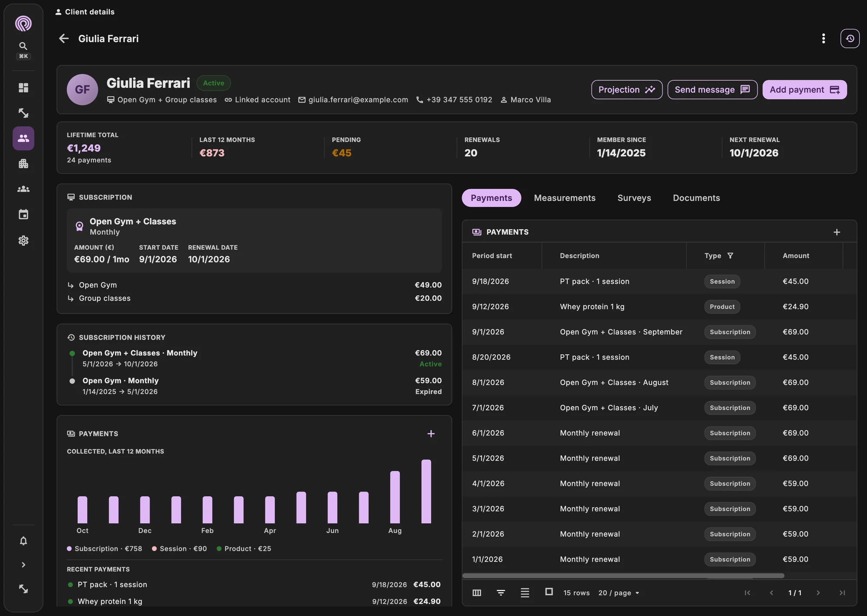Viewport: 867px width, 616px height.
Task: Open the dashboard grid icon in sidebar
Action: 23,88
